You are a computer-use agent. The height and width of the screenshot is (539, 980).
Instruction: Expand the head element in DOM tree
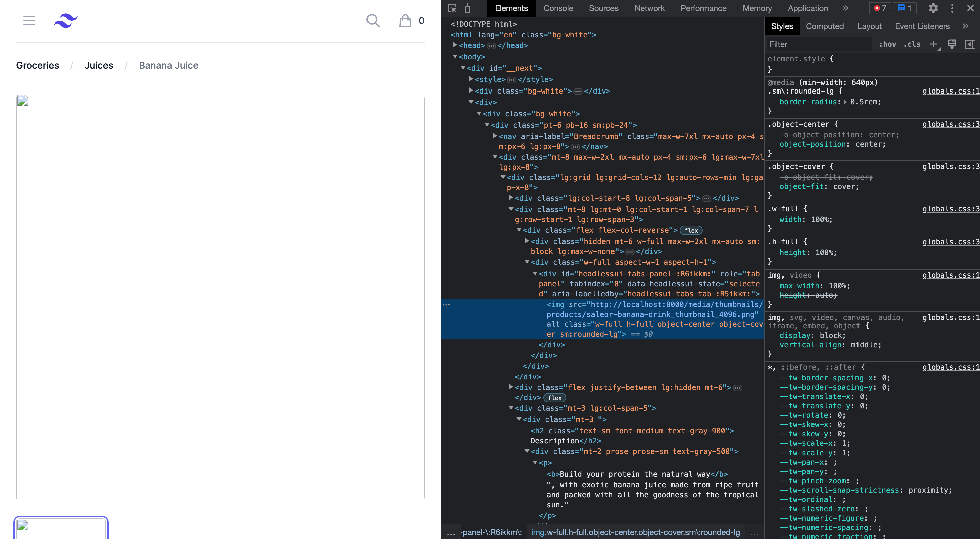point(455,45)
